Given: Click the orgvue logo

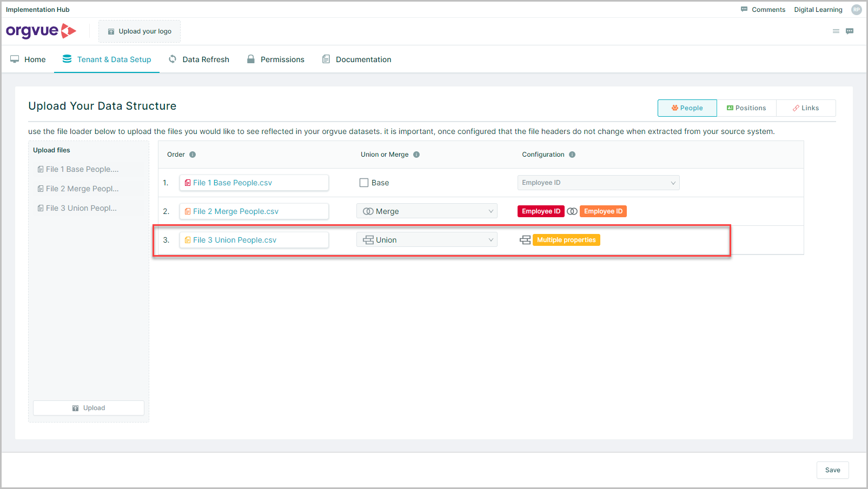Looking at the screenshot, I should (41, 31).
